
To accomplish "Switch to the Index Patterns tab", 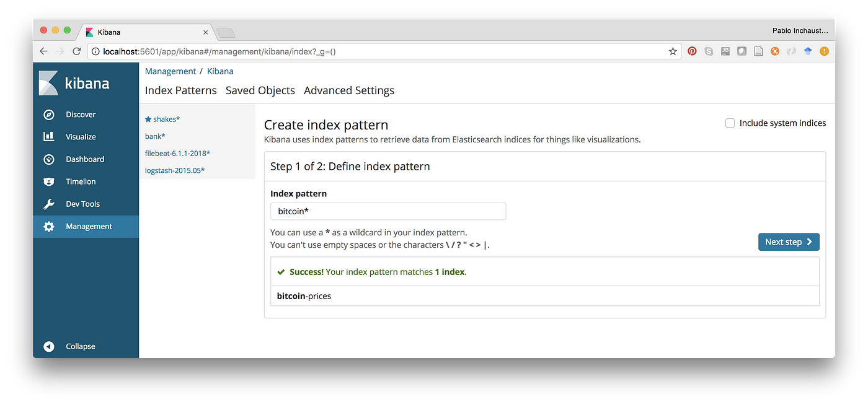I will tap(181, 90).
